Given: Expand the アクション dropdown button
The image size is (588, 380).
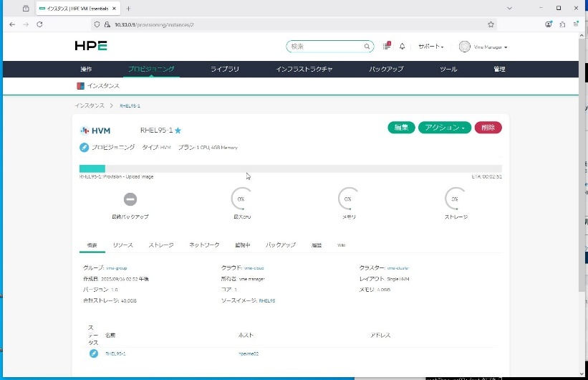Looking at the screenshot, I should (444, 128).
